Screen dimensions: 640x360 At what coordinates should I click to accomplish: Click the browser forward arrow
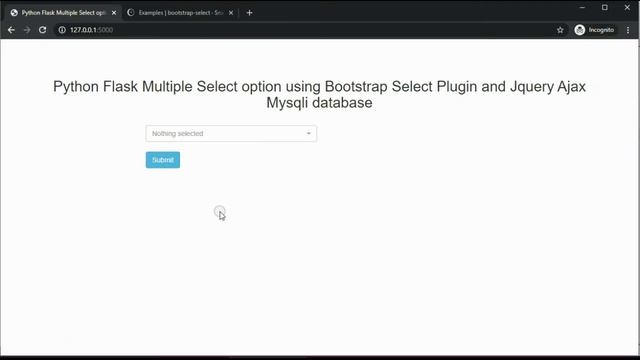point(27,30)
